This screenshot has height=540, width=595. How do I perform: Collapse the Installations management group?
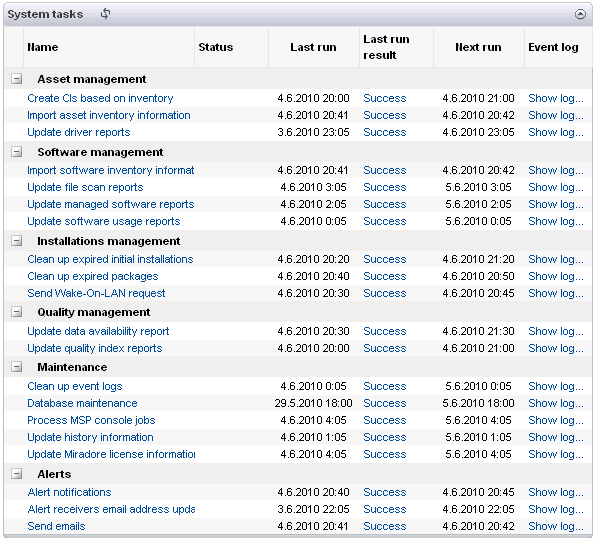16,241
